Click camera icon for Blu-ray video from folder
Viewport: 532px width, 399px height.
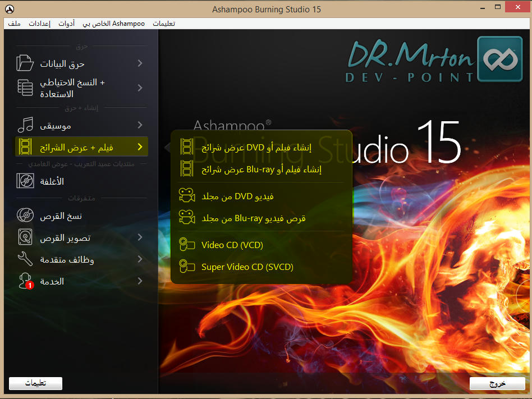pyautogui.click(x=187, y=218)
